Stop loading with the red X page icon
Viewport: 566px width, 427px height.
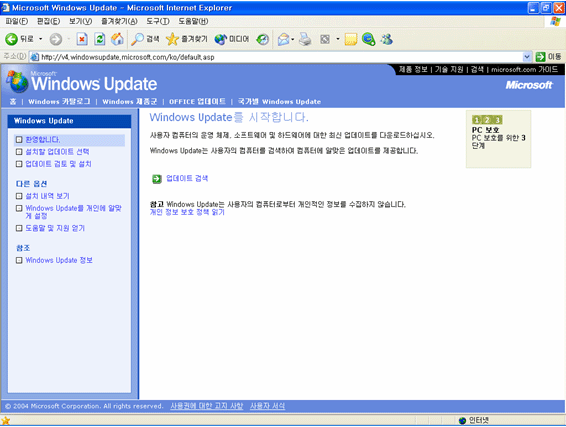[82, 39]
